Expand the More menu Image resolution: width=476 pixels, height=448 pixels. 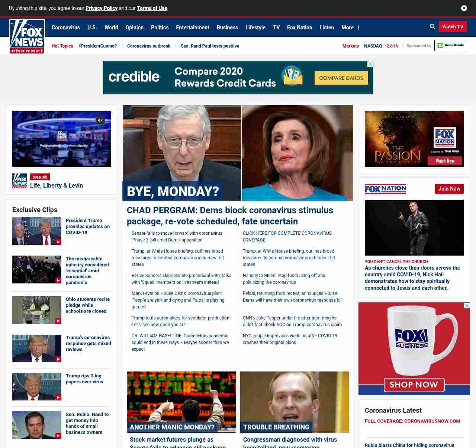(350, 27)
